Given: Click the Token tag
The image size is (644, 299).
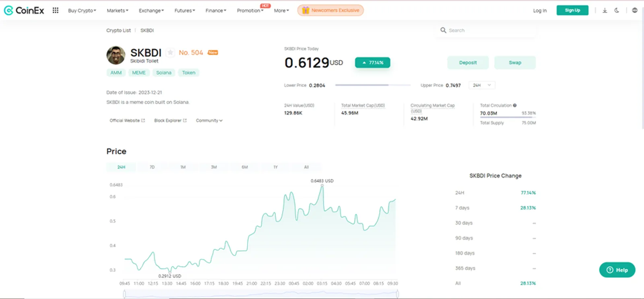Looking at the screenshot, I should pyautogui.click(x=188, y=73).
